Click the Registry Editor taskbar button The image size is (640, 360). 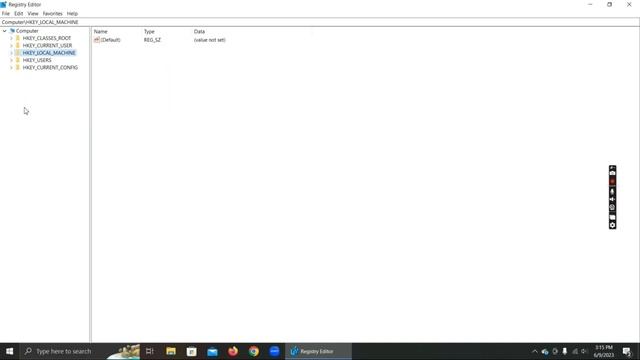pyautogui.click(x=318, y=351)
